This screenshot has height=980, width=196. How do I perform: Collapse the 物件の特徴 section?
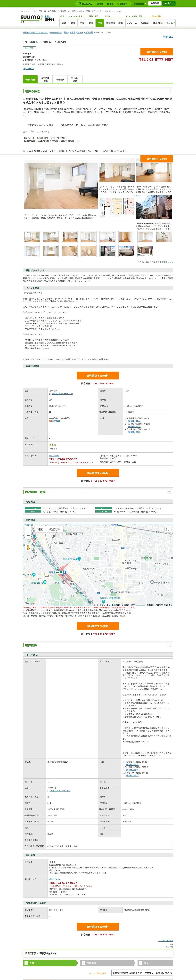click(x=169, y=91)
